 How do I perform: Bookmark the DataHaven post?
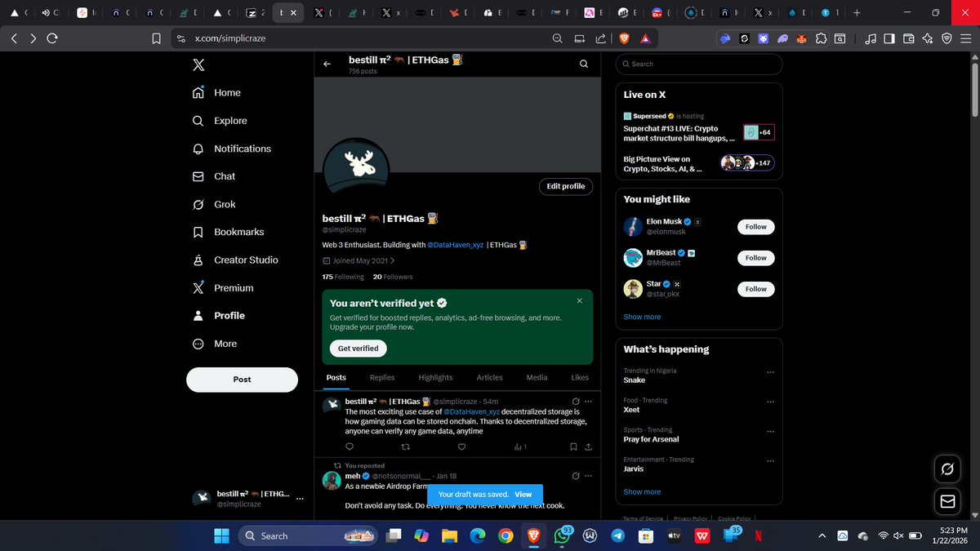coord(573,447)
